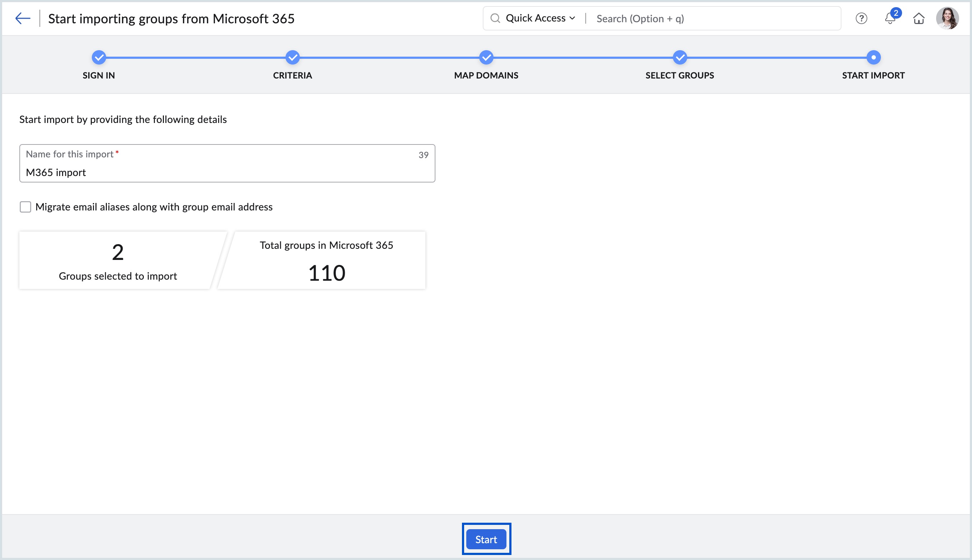The width and height of the screenshot is (972, 560).
Task: Open the Quick Access dropdown
Action: point(539,18)
